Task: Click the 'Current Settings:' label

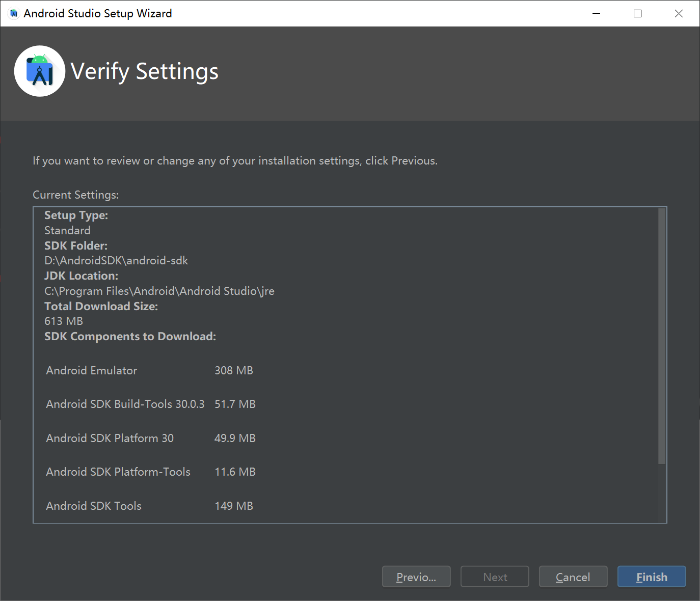Action: pyautogui.click(x=75, y=195)
